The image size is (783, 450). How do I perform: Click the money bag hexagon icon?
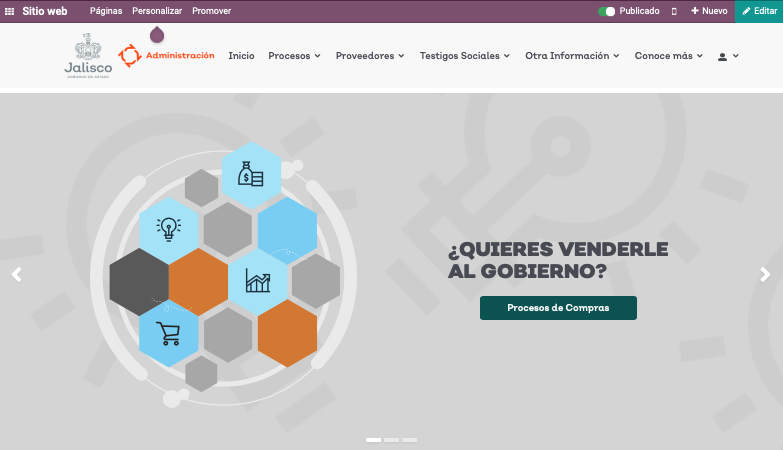[x=251, y=175]
